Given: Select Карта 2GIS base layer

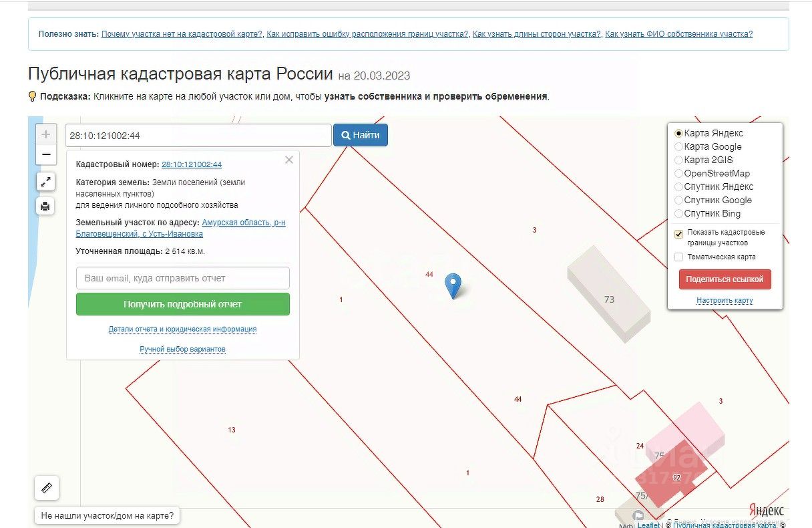Looking at the screenshot, I should point(679,160).
